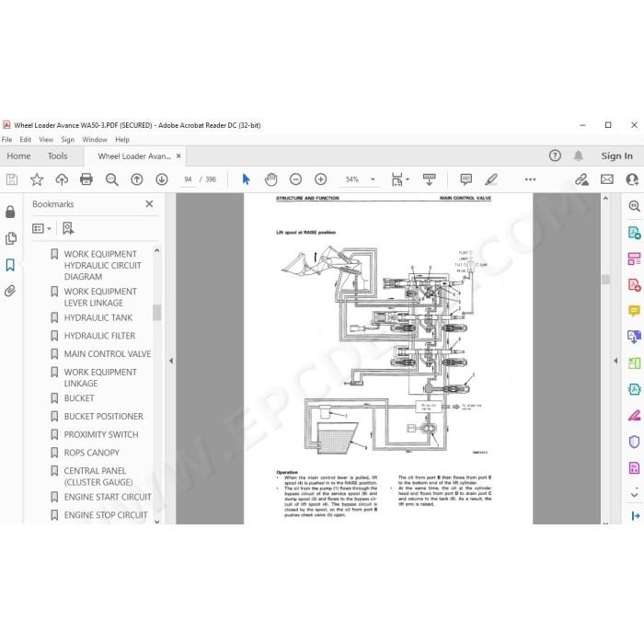Viewport: 644px width, 644px height.
Task: Click the share with others profile icon
Action: coord(632,179)
